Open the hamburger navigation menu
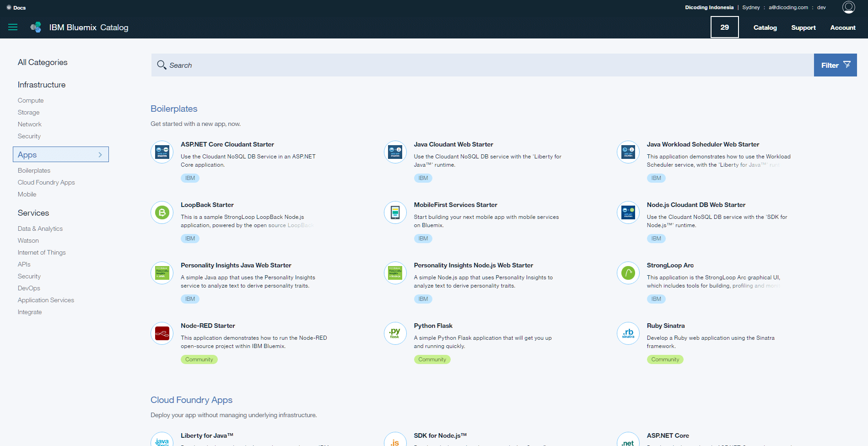 (13, 27)
